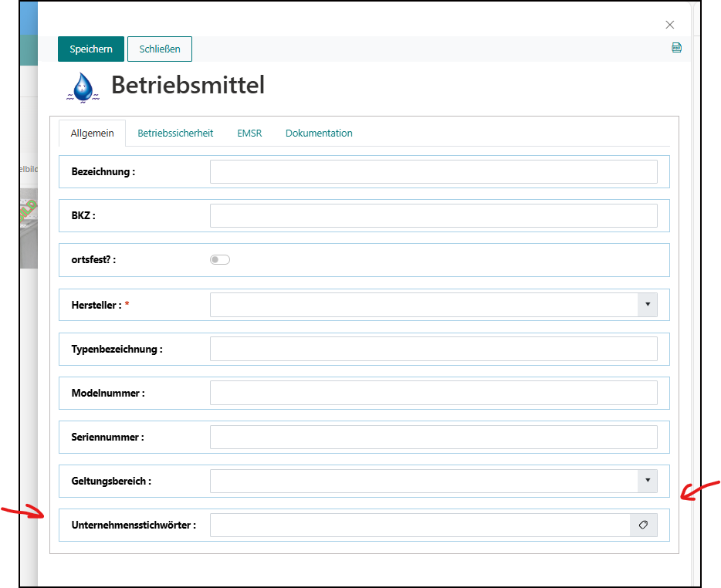
Task: Click the PDF export icon
Action: click(x=677, y=48)
